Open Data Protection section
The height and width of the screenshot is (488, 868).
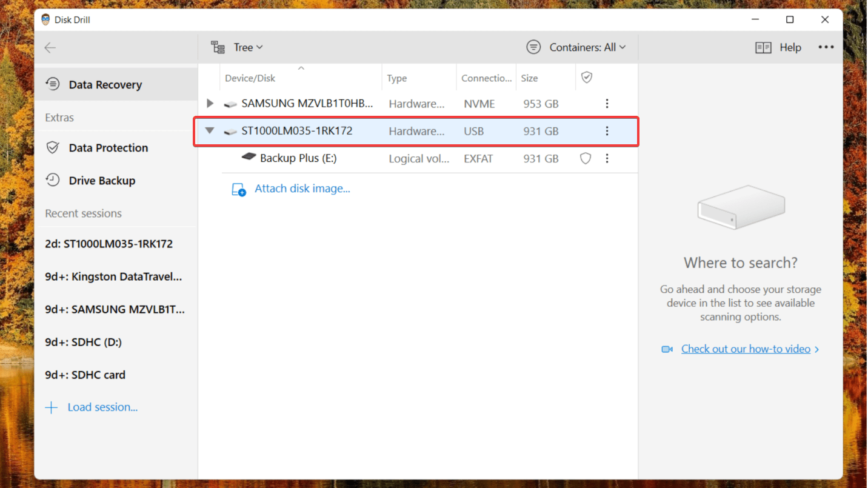pos(116,147)
